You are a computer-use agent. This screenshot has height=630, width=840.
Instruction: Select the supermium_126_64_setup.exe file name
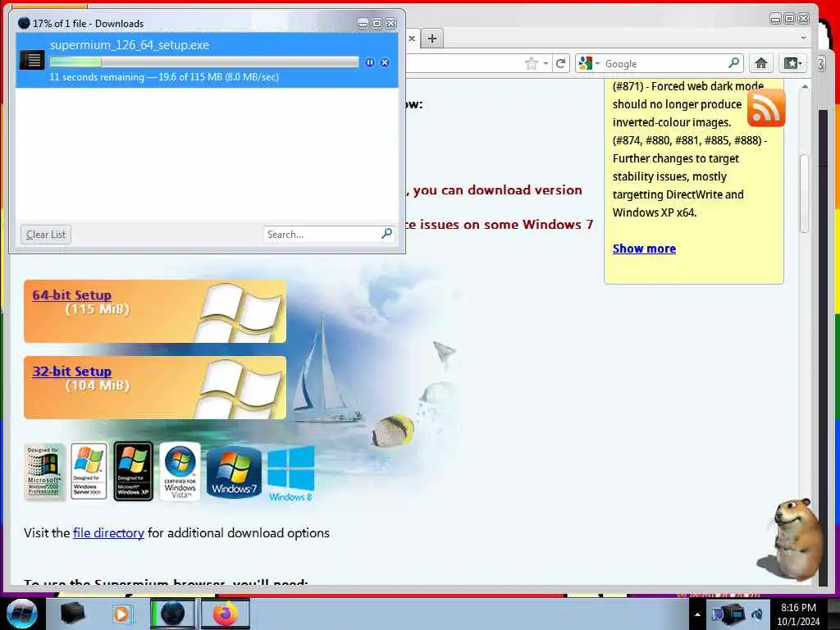point(130,45)
